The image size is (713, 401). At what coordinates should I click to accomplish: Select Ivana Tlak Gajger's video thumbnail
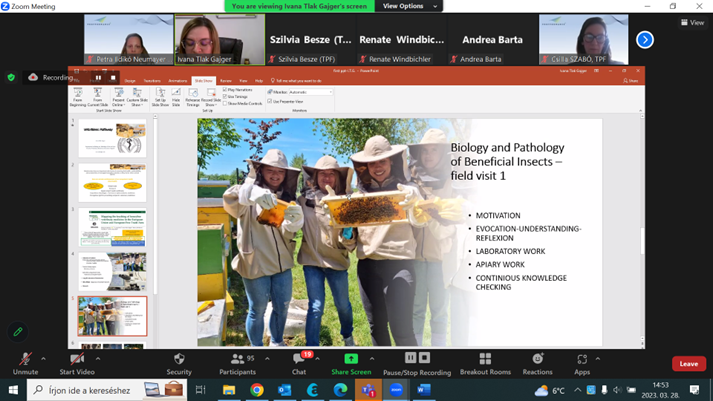pos(219,40)
